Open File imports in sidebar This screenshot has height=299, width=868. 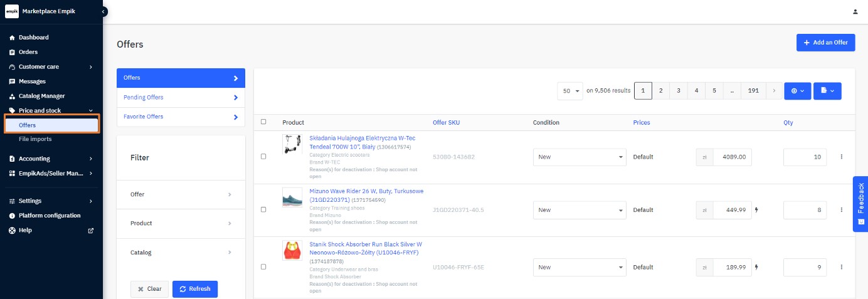35,139
